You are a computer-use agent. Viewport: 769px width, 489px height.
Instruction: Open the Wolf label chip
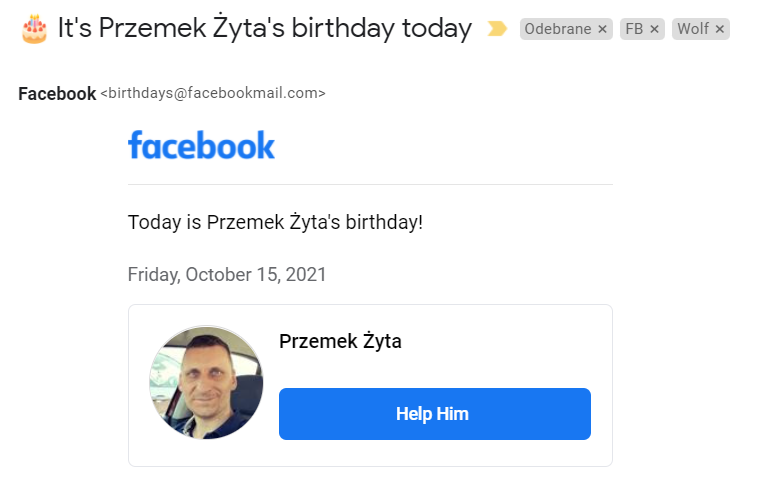pos(692,30)
